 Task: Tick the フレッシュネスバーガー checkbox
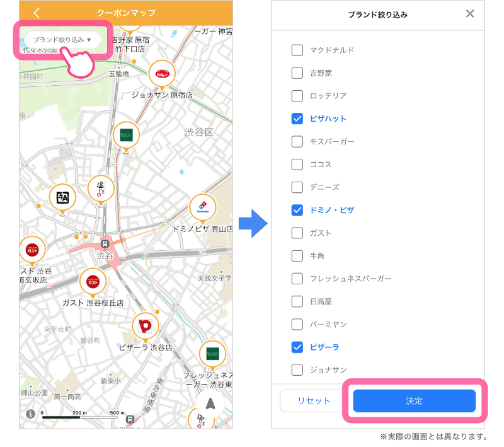[297, 279]
